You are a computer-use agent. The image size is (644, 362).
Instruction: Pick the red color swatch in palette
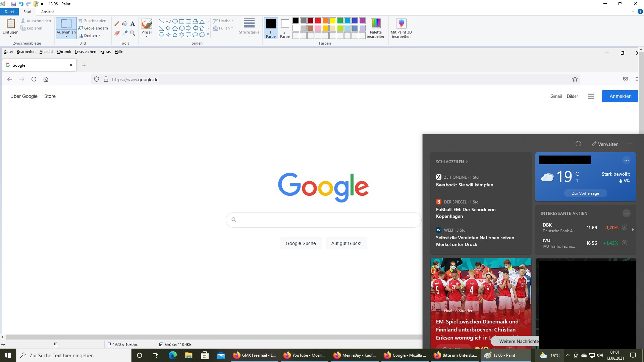point(318,21)
